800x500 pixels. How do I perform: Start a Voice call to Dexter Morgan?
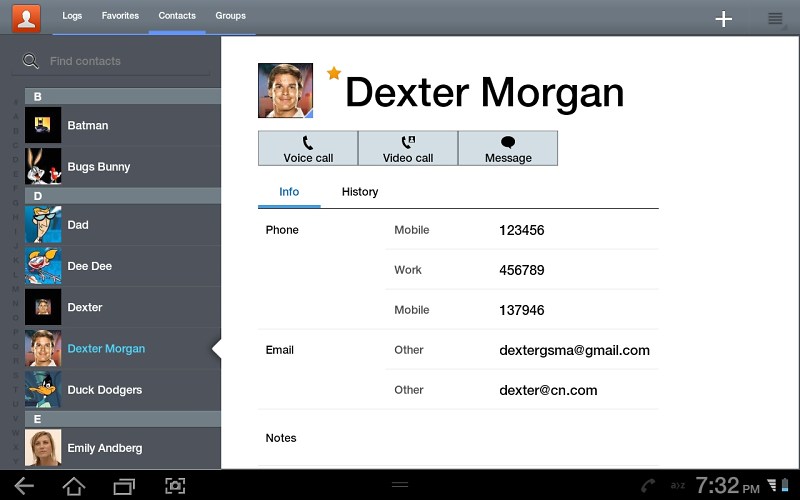[x=308, y=149]
